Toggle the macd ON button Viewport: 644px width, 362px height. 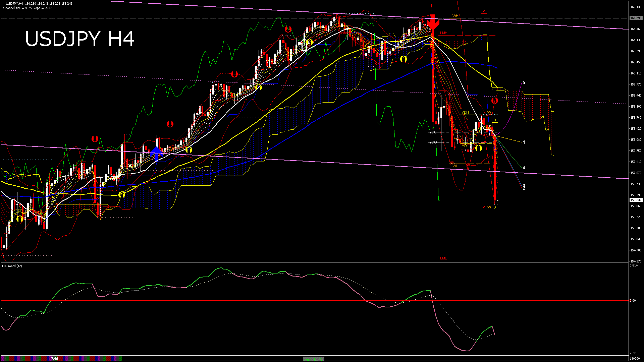pos(313,359)
